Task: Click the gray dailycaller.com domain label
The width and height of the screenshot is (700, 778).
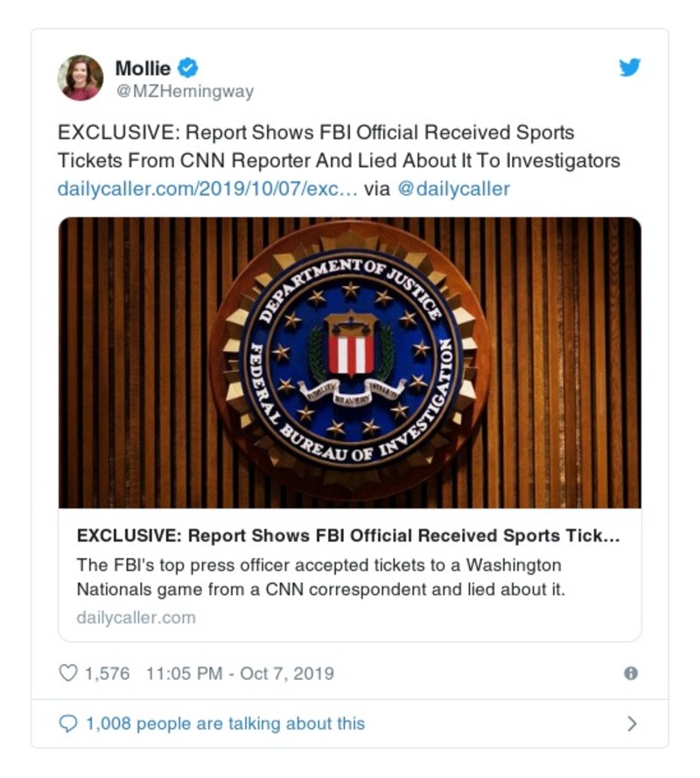Action: pos(136,617)
